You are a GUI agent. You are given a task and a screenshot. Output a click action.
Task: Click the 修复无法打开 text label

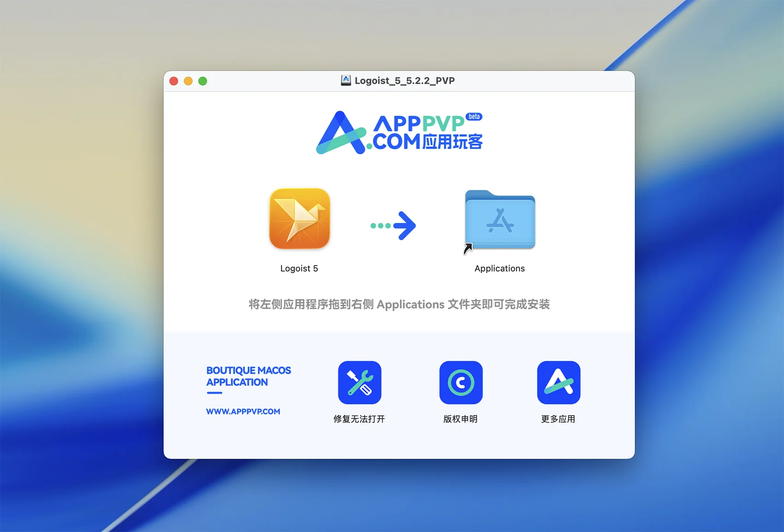pos(359,419)
